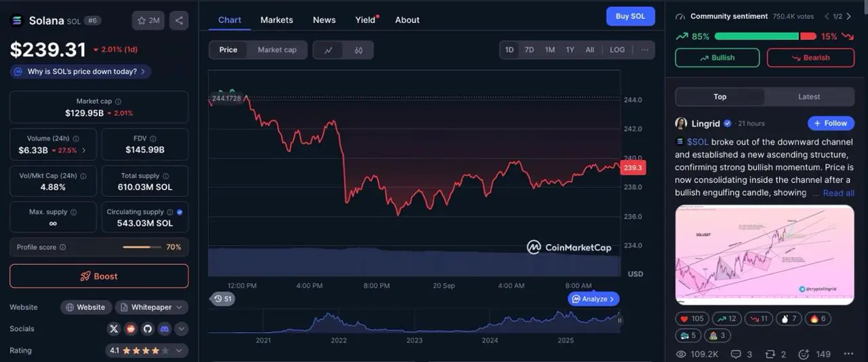Open comments on Lingrid post

click(x=741, y=354)
